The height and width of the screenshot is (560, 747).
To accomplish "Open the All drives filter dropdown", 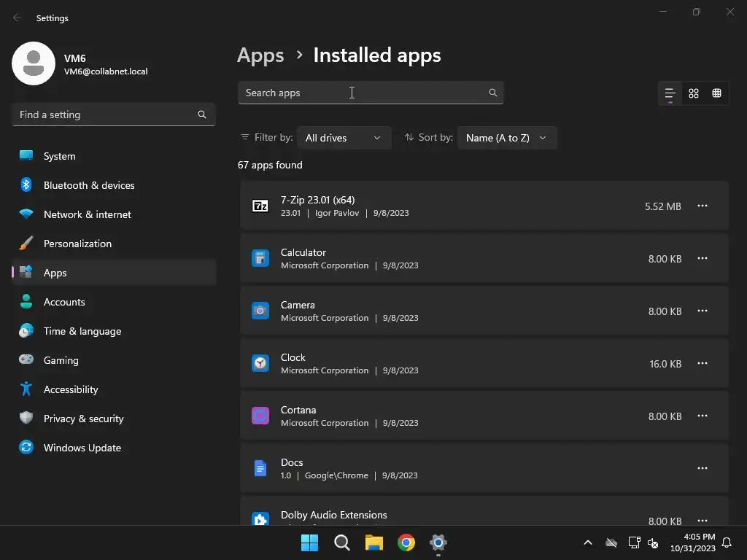I will pyautogui.click(x=343, y=138).
